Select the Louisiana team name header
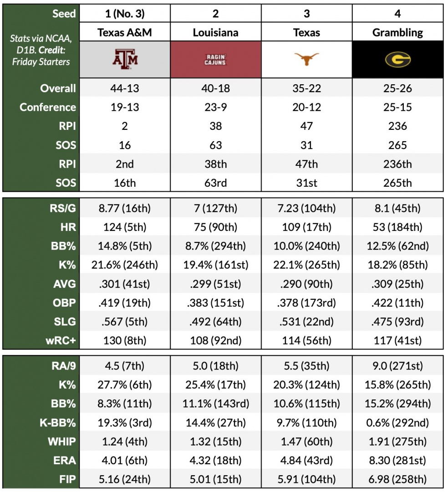 point(215,32)
